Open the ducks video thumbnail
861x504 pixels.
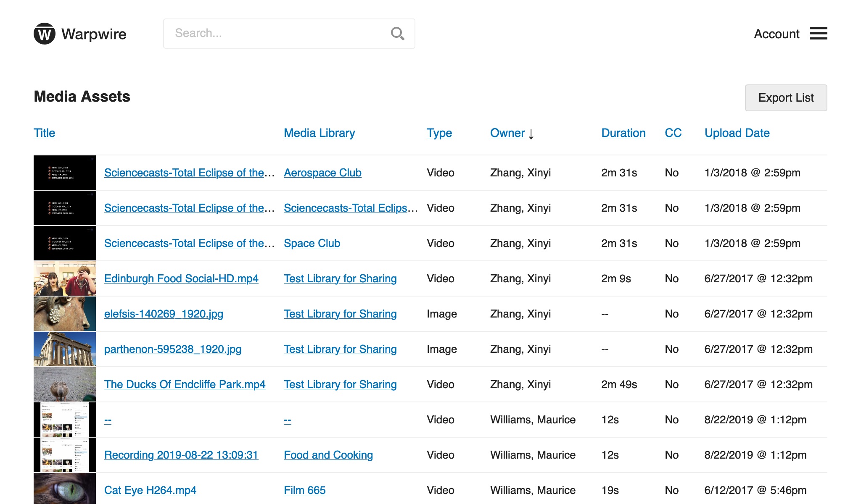pyautogui.click(x=65, y=384)
